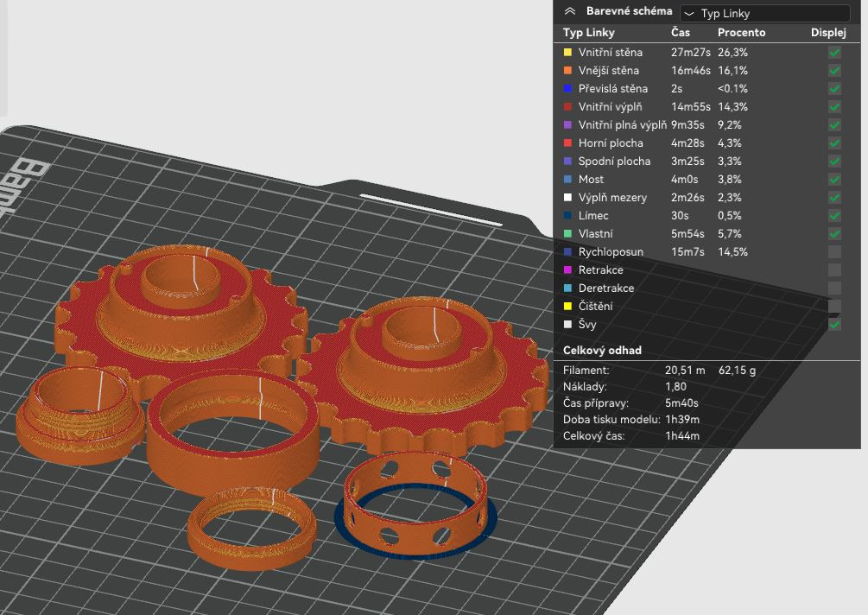Click the Celkový odhad heading
This screenshot has height=615, width=868.
[602, 351]
